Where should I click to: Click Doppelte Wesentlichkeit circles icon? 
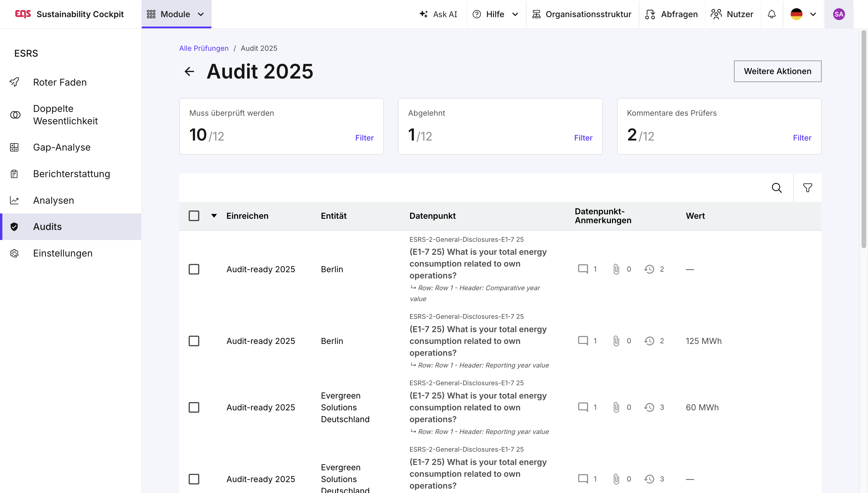(x=15, y=115)
